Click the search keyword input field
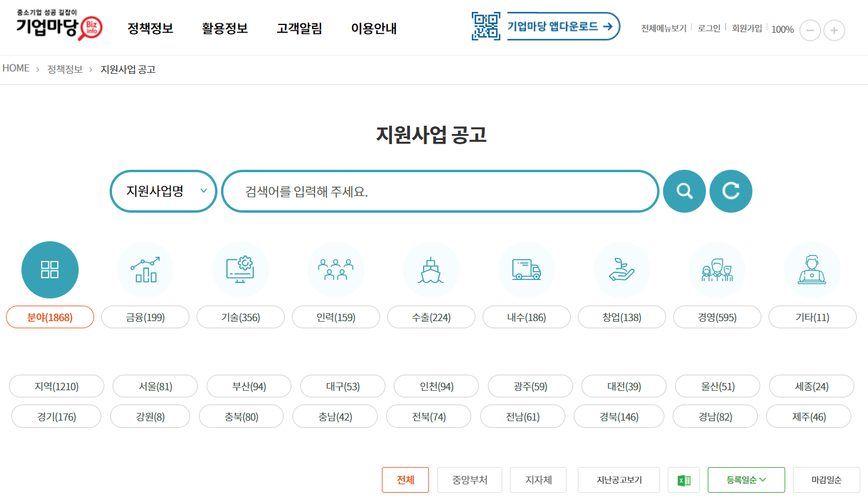 pos(440,191)
